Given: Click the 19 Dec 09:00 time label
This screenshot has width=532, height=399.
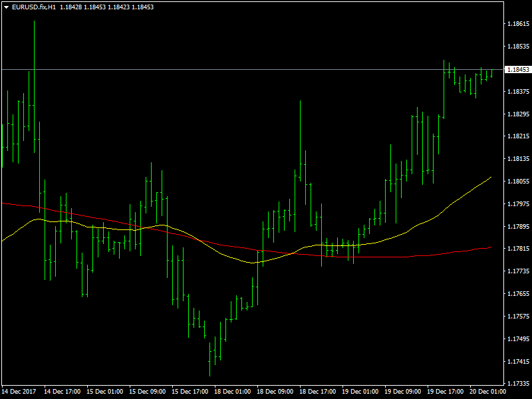Looking at the screenshot, I should coord(403,392).
